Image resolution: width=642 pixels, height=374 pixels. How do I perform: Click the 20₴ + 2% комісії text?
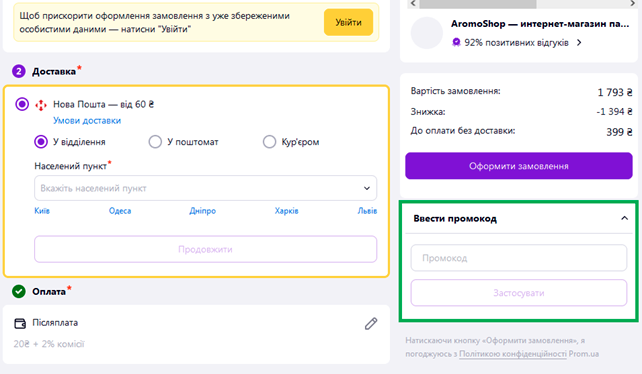(x=49, y=344)
